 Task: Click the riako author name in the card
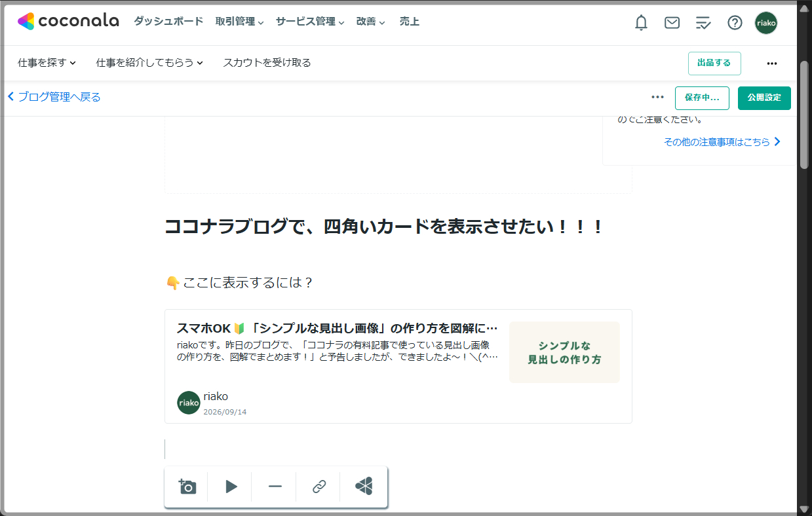tap(216, 396)
